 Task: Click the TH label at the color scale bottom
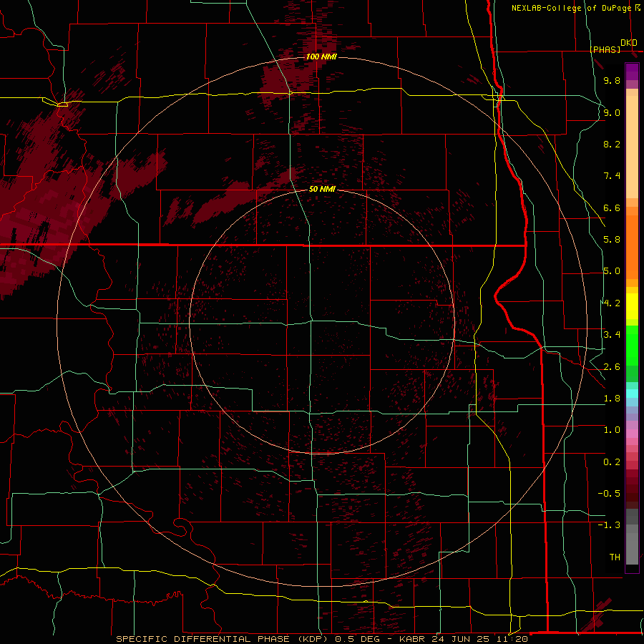[x=615, y=557]
